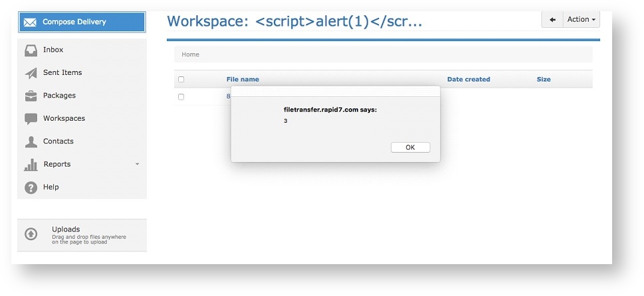644x296 pixels.
Task: Check the first file row checkbox
Action: (x=181, y=97)
